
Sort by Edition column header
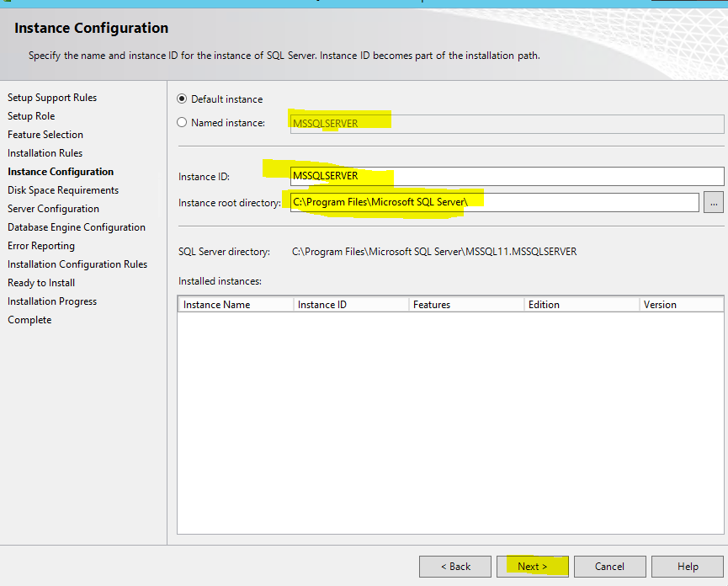[x=582, y=305]
